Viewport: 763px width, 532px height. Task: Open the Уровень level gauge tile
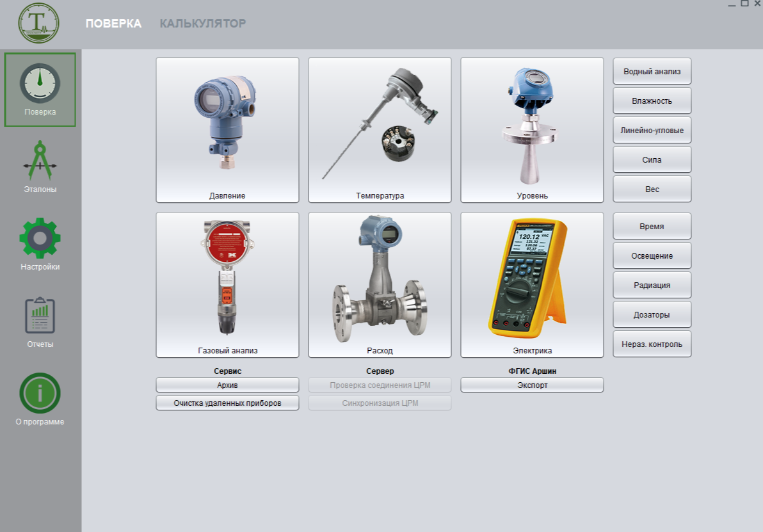pyautogui.click(x=532, y=130)
